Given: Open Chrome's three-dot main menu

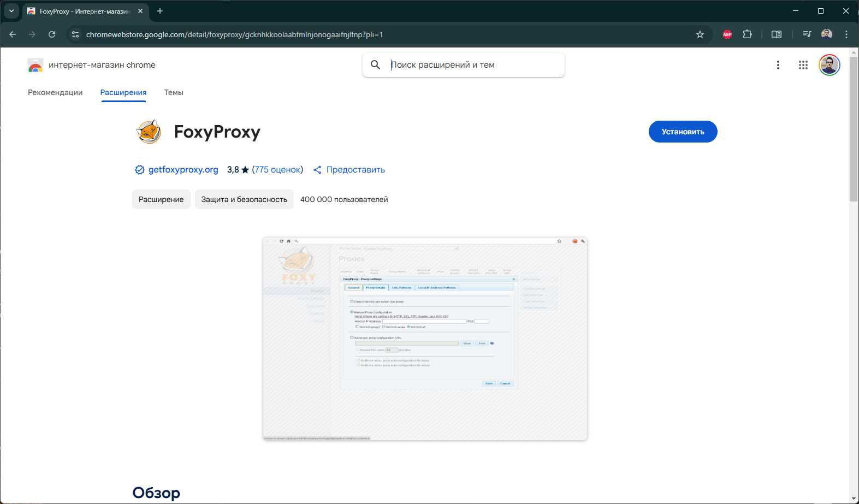Looking at the screenshot, I should click(x=846, y=34).
